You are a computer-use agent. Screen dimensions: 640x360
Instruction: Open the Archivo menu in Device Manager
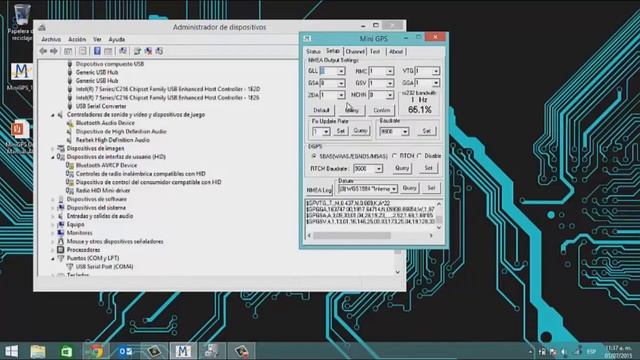point(51,40)
